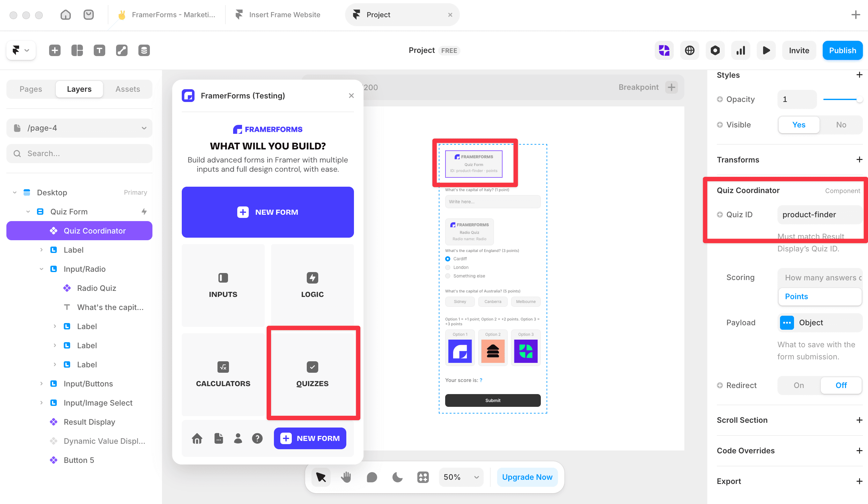
Task: Open the /page-4 page dropdown
Action: click(x=79, y=128)
